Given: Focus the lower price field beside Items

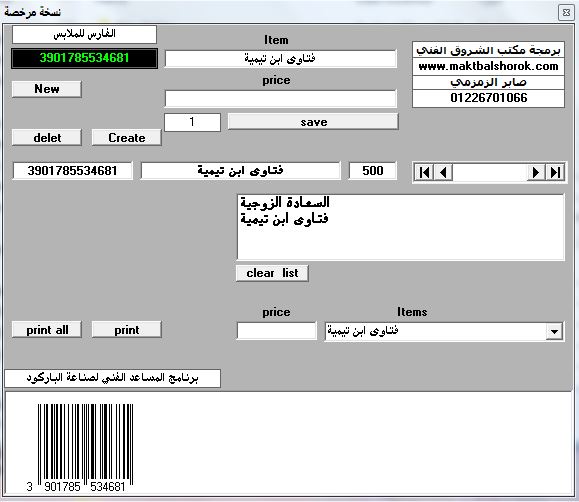Looking at the screenshot, I should pyautogui.click(x=277, y=331).
